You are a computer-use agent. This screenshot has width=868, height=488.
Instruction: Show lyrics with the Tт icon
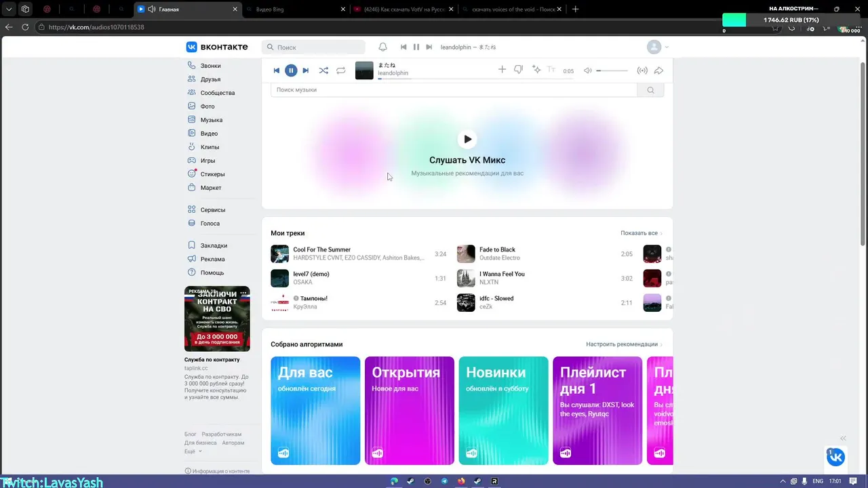point(551,70)
